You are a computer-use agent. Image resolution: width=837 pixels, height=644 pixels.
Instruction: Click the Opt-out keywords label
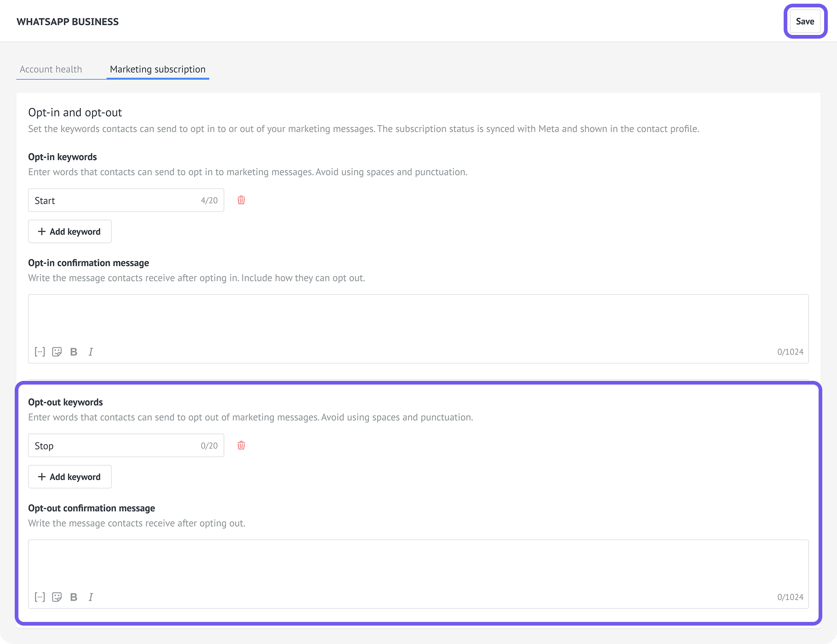click(x=65, y=402)
